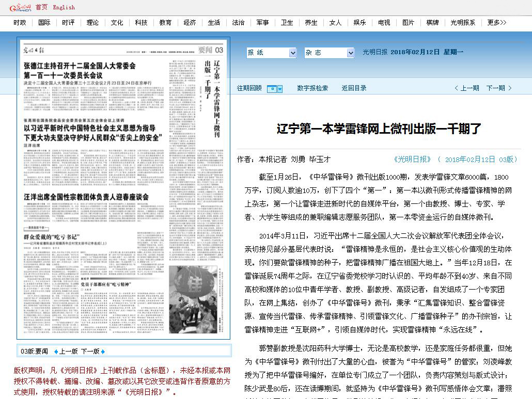Click the newspaper page 03 thumbnail photo
The width and height of the screenshot is (532, 399).
coord(193,299)
